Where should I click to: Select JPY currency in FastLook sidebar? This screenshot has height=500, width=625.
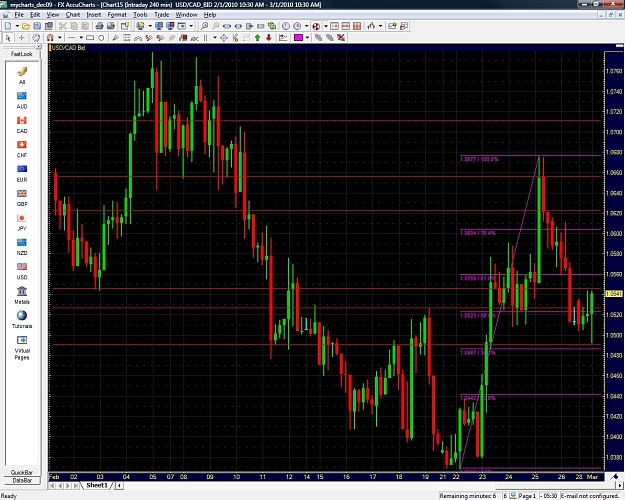point(22,222)
